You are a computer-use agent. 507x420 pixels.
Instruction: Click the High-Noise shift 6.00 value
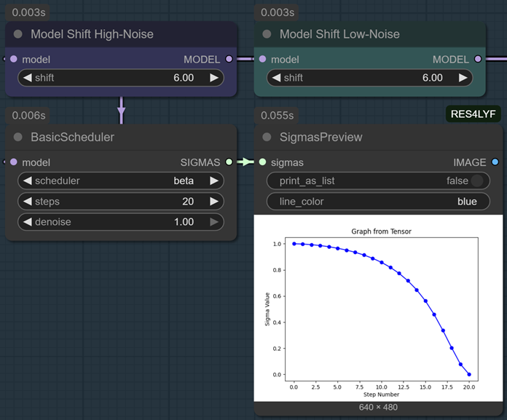[184, 78]
